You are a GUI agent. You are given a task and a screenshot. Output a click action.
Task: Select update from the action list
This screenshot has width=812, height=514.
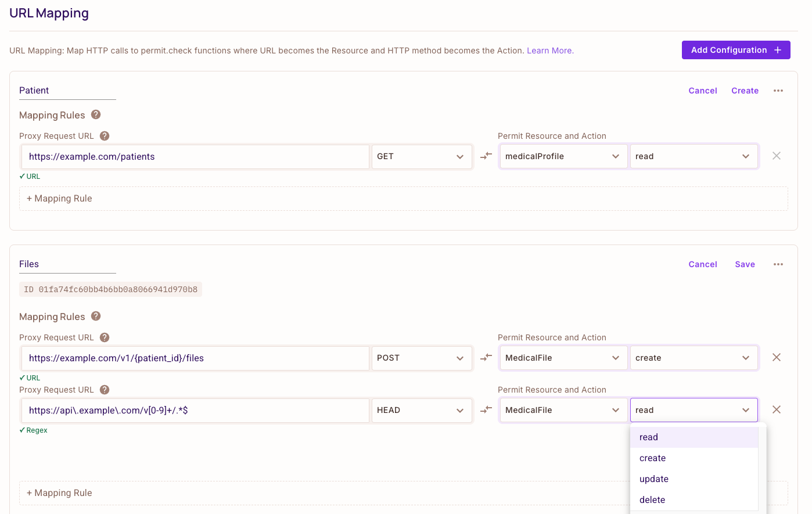[653, 479]
